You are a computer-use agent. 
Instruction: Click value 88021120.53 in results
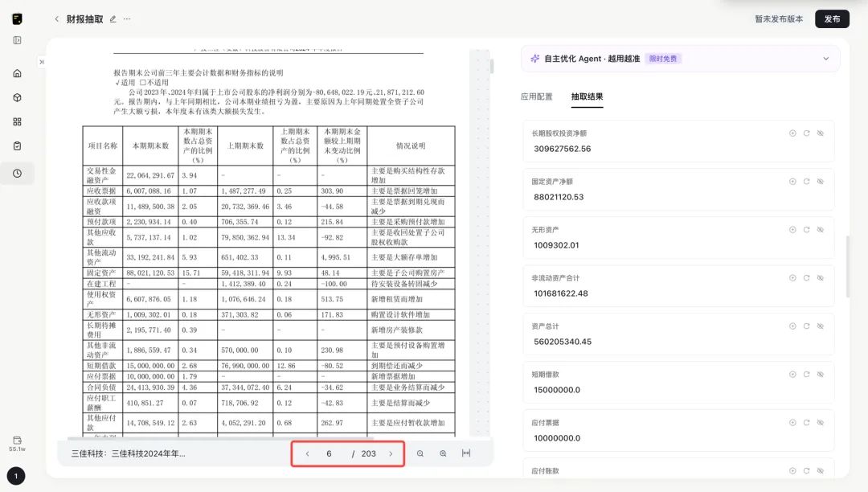pos(559,197)
